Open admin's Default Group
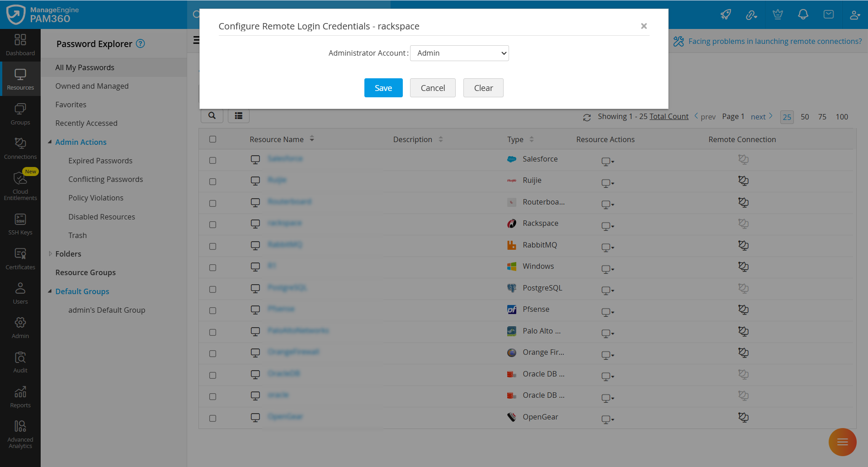The image size is (868, 467). pos(107,310)
